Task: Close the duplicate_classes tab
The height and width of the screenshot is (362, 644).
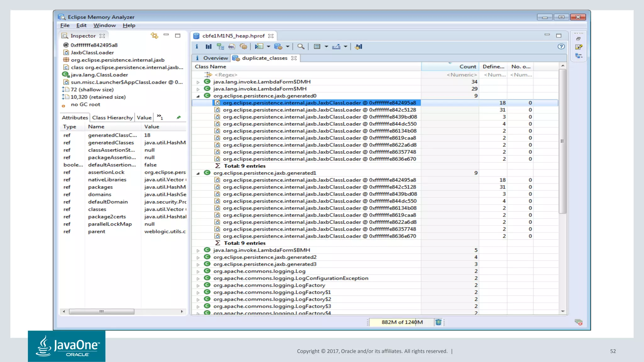Action: (x=294, y=58)
